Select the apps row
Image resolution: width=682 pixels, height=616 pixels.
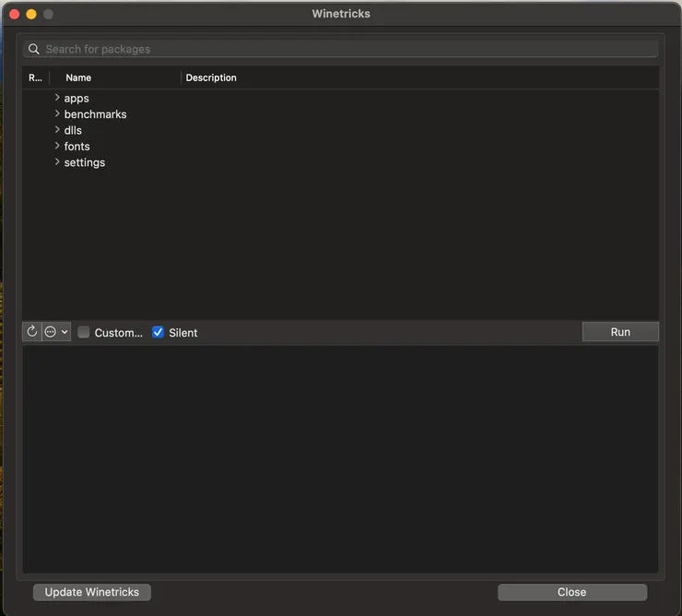[x=341, y=99]
